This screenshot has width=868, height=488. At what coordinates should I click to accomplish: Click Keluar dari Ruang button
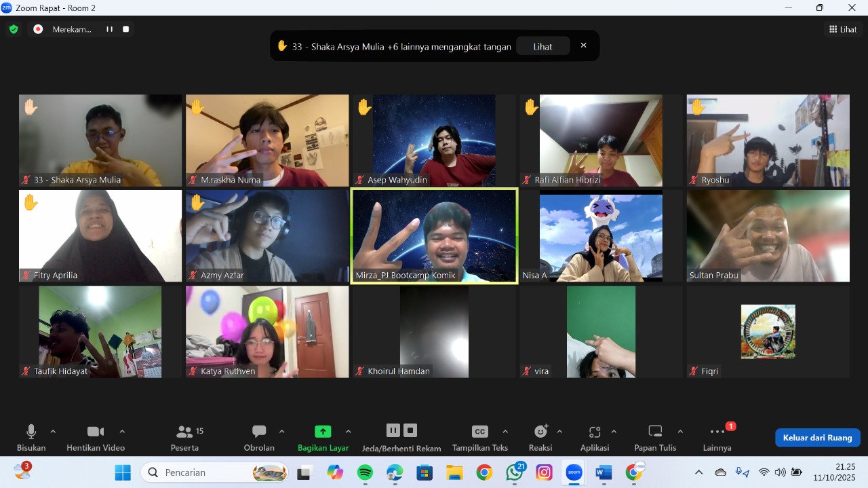(x=817, y=438)
